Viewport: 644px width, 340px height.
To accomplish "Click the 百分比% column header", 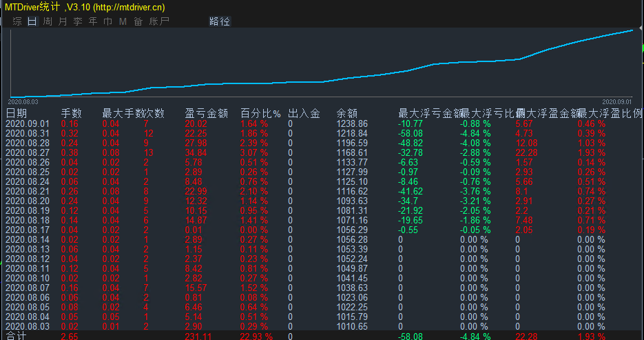I will [x=260, y=113].
